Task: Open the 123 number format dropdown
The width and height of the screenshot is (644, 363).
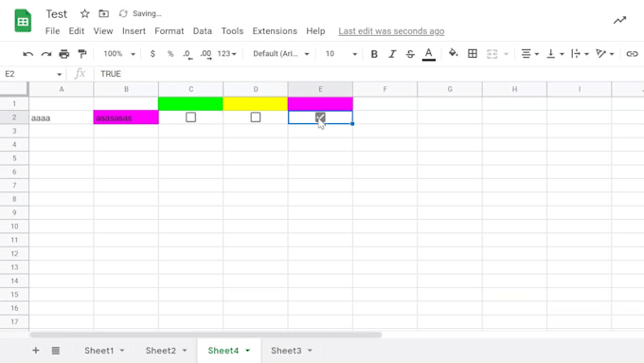Action: tap(226, 54)
